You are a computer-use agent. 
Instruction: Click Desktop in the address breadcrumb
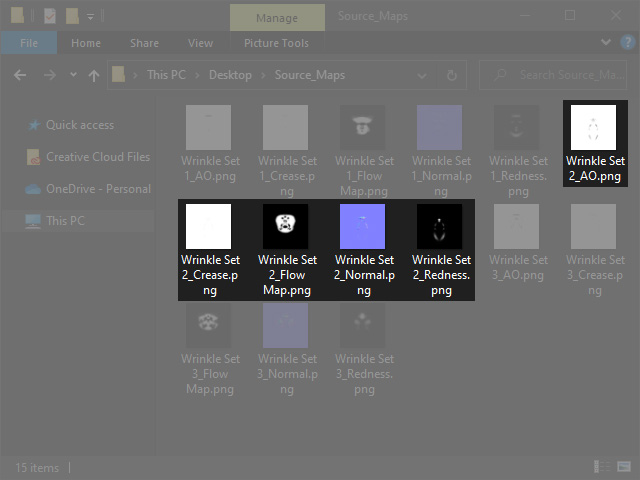[230, 75]
